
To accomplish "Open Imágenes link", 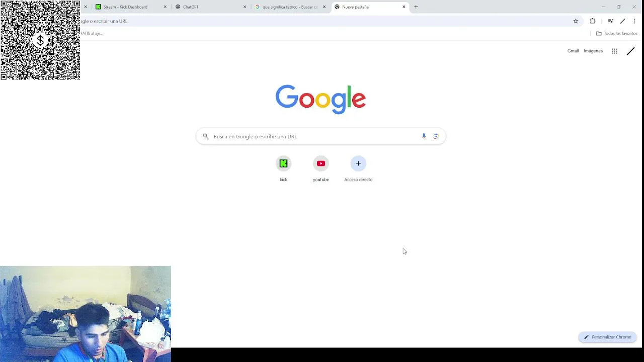I will coord(593,51).
